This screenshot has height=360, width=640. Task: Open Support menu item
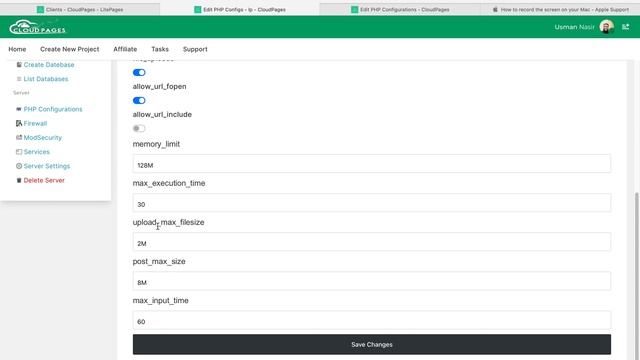195,49
